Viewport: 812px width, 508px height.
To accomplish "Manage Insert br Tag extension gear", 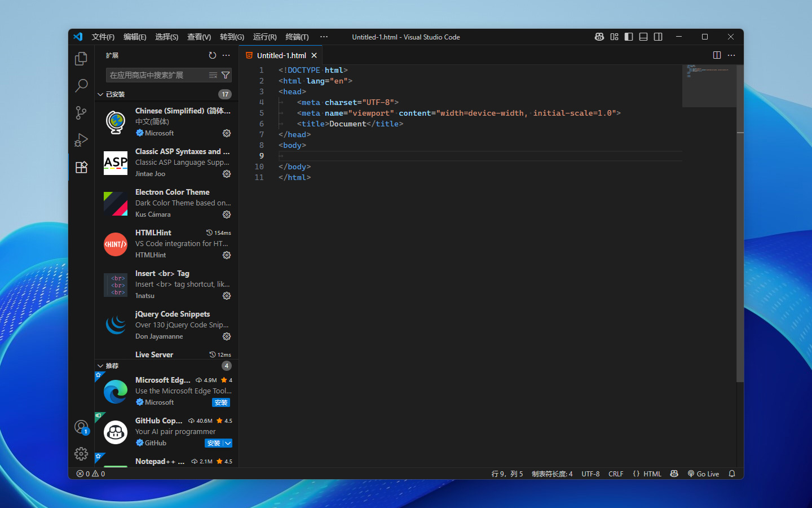I will coord(227,296).
